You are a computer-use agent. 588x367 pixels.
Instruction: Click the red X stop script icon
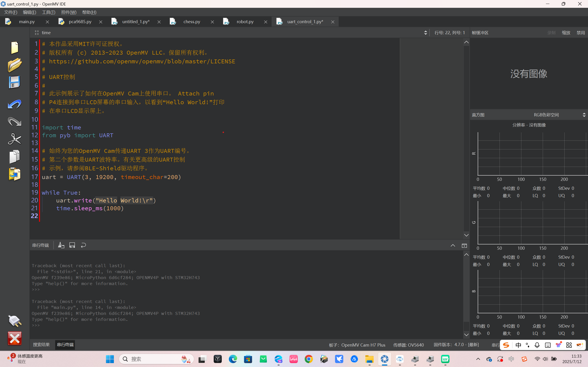tap(14, 338)
